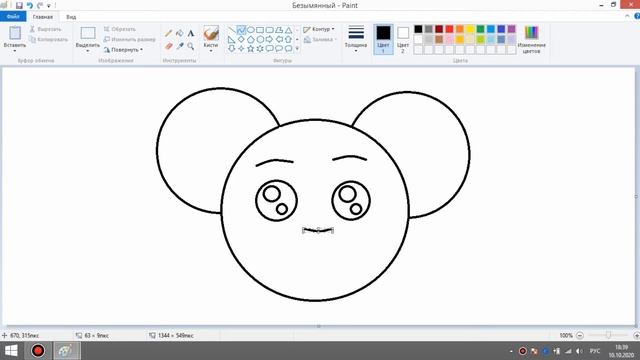Click the Копировать copy button

pos(49,40)
